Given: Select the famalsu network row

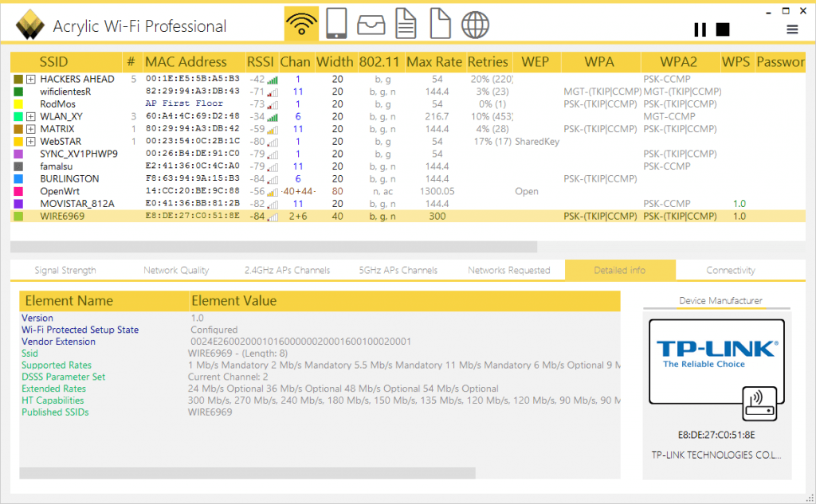Looking at the screenshot, I should (408, 166).
